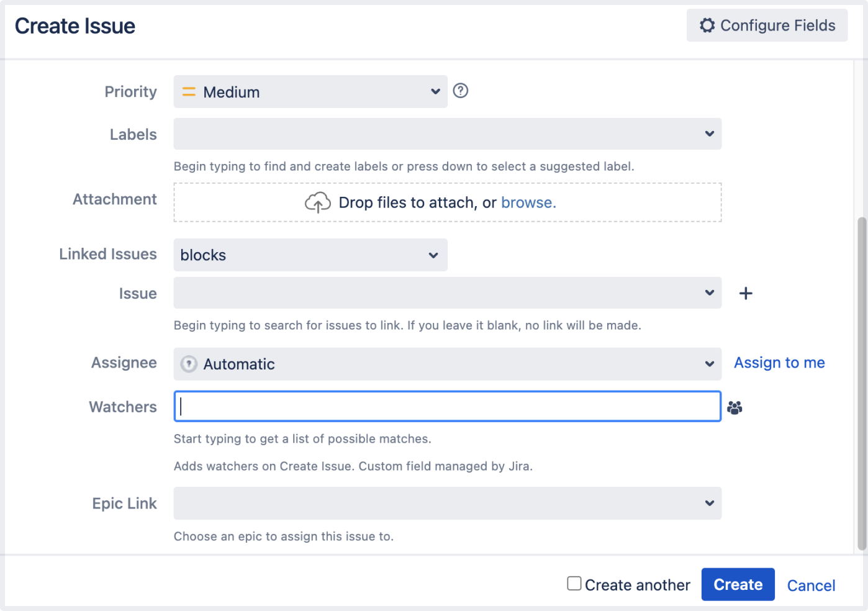Click the Labels field label
Screen dimensions: 868x611
point(133,134)
